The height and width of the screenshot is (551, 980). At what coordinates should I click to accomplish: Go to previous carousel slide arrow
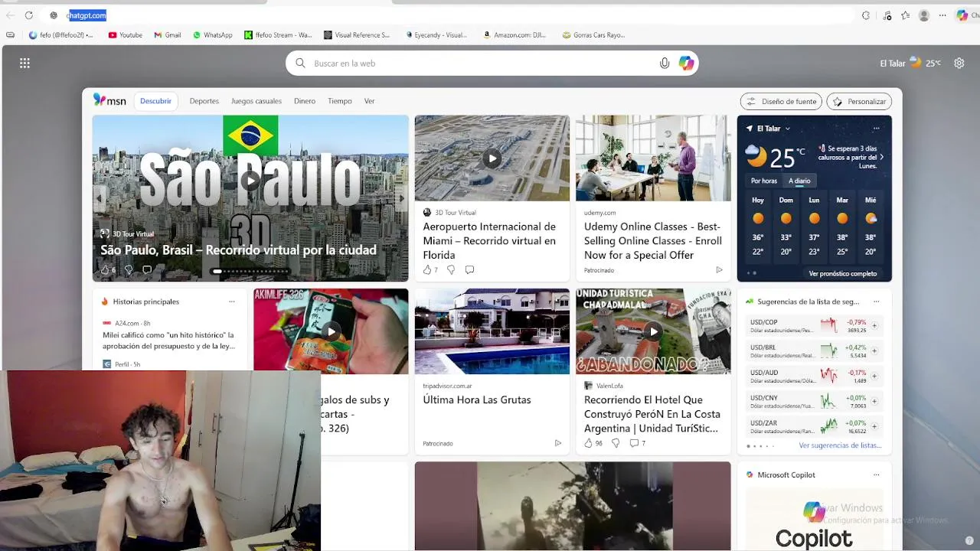click(100, 198)
